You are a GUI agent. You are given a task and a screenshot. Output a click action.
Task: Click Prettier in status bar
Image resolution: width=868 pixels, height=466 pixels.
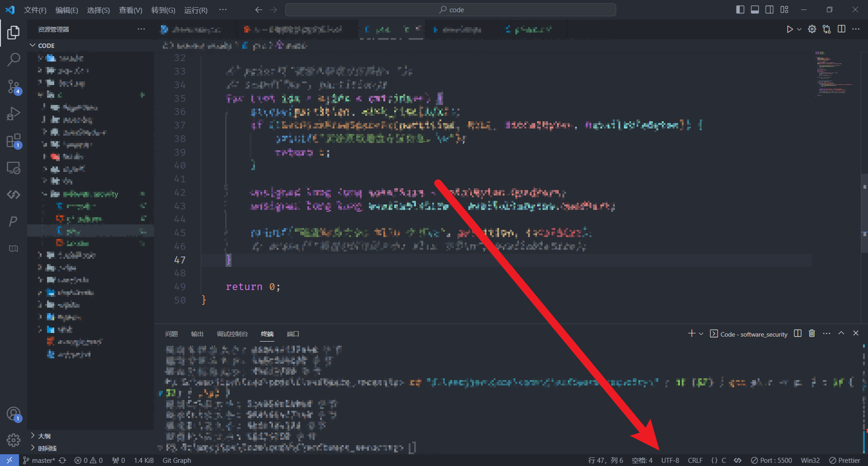(844, 460)
